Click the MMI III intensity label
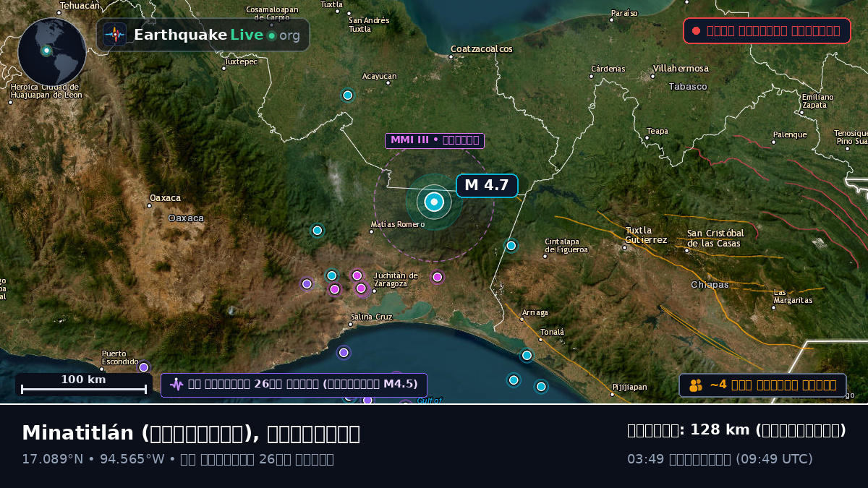 point(435,140)
